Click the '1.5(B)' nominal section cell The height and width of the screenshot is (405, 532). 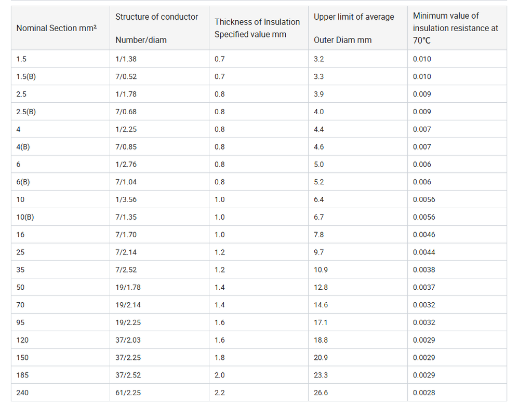click(26, 76)
